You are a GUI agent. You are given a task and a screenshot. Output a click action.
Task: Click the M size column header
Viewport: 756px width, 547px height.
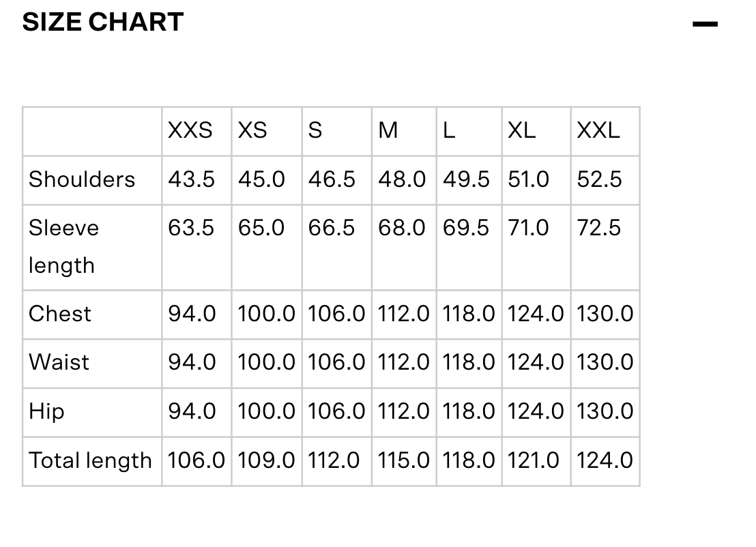click(388, 130)
